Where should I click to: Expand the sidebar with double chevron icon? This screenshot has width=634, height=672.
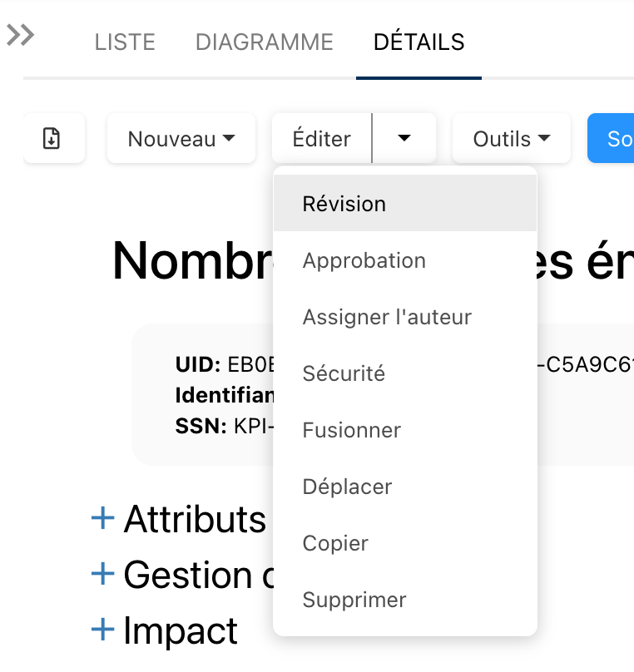pos(21,35)
